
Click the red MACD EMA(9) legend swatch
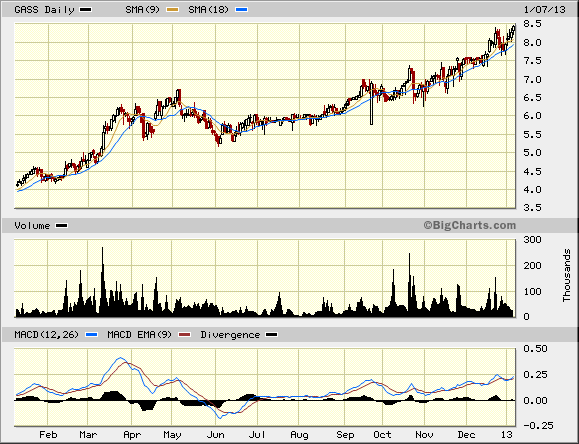184,335
